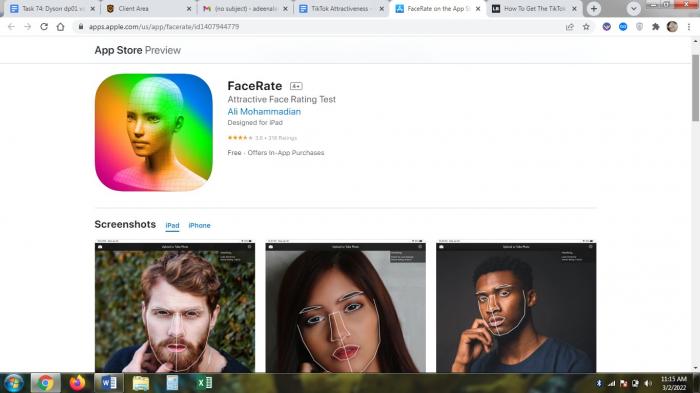This screenshot has height=393, width=700.
Task: Click the FaceRate app icon
Action: click(x=154, y=132)
